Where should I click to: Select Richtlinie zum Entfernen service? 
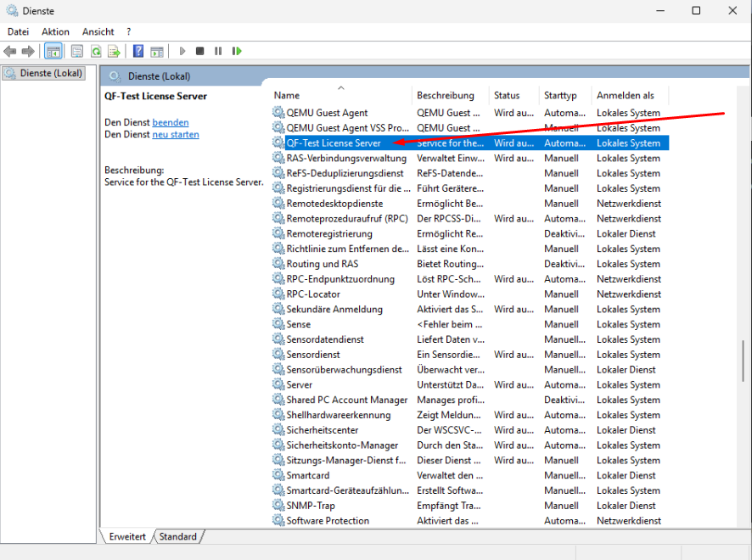[x=348, y=249]
